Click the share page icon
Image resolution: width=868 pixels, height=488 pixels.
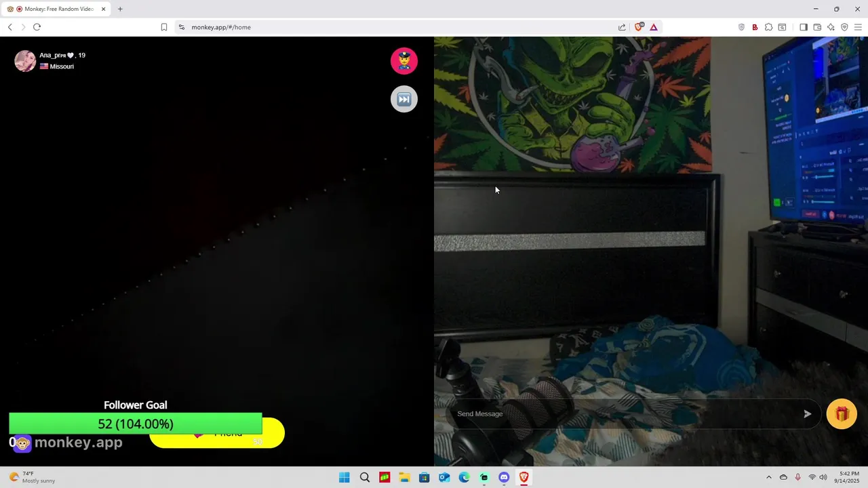[622, 27]
